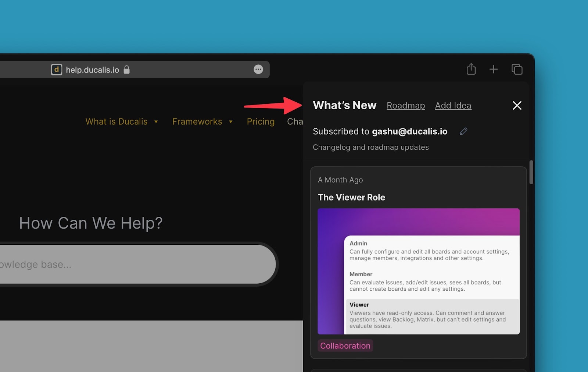The image size is (588, 372).
Task: Click inside the knowledge base search field
Action: click(129, 264)
